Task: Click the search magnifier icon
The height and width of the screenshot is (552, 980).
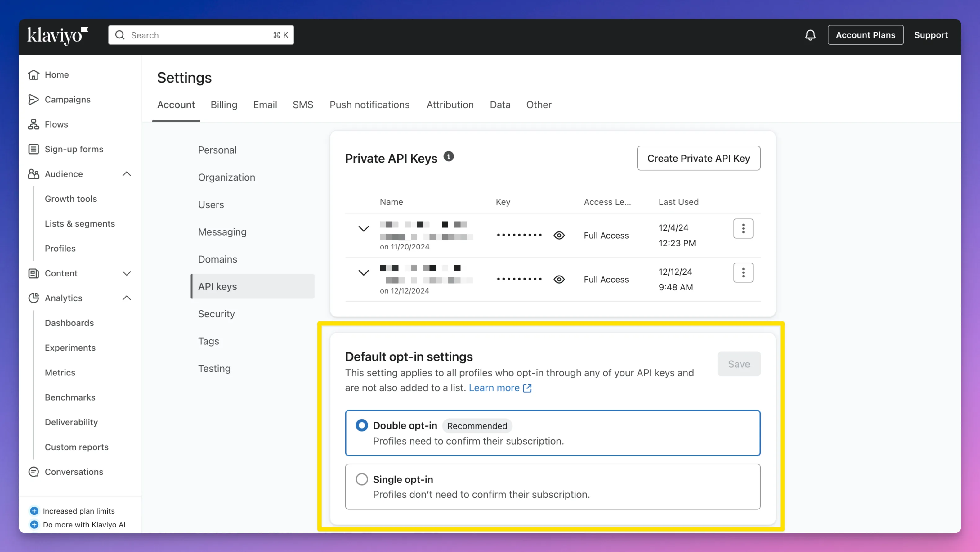Action: [x=120, y=35]
